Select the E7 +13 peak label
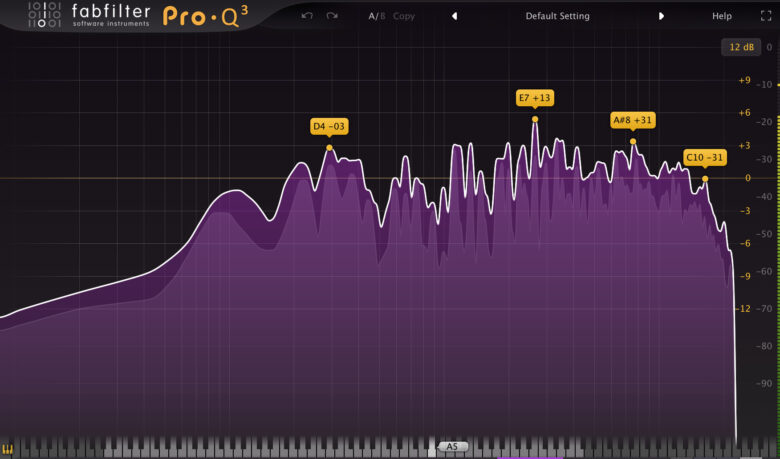 pos(535,98)
